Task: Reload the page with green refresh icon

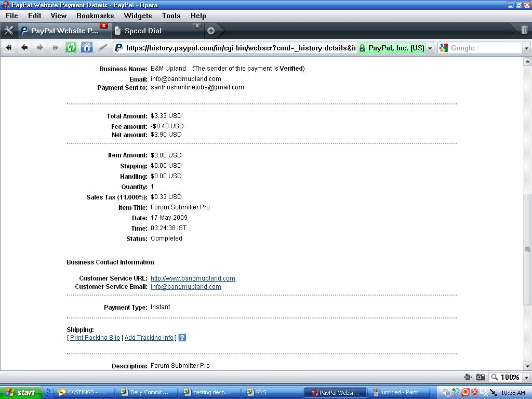Action: point(71,47)
